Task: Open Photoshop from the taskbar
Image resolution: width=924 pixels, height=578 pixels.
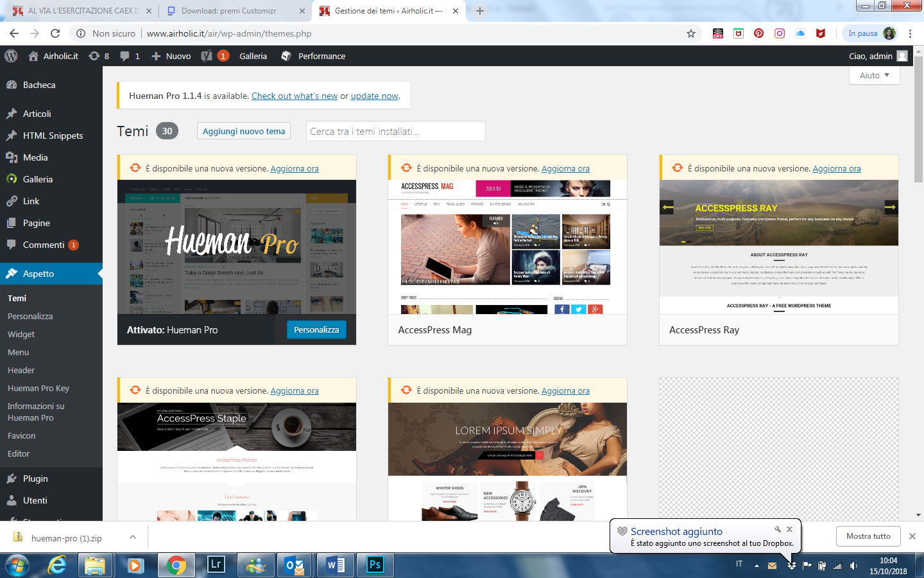Action: (x=375, y=565)
